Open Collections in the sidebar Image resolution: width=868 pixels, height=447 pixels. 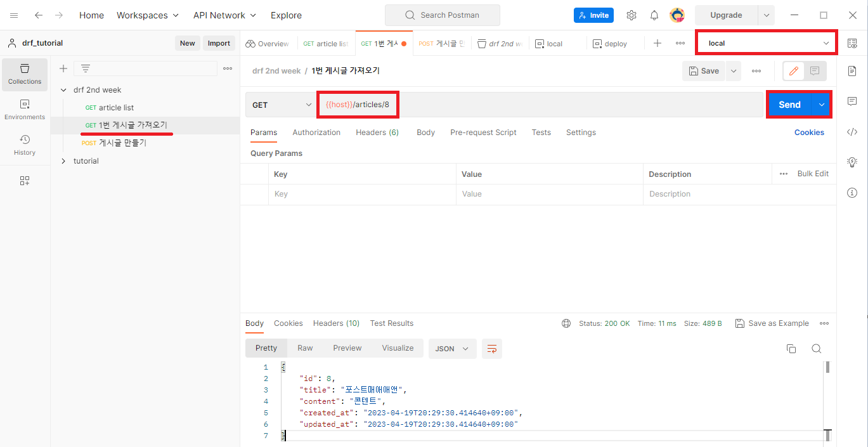pos(25,74)
